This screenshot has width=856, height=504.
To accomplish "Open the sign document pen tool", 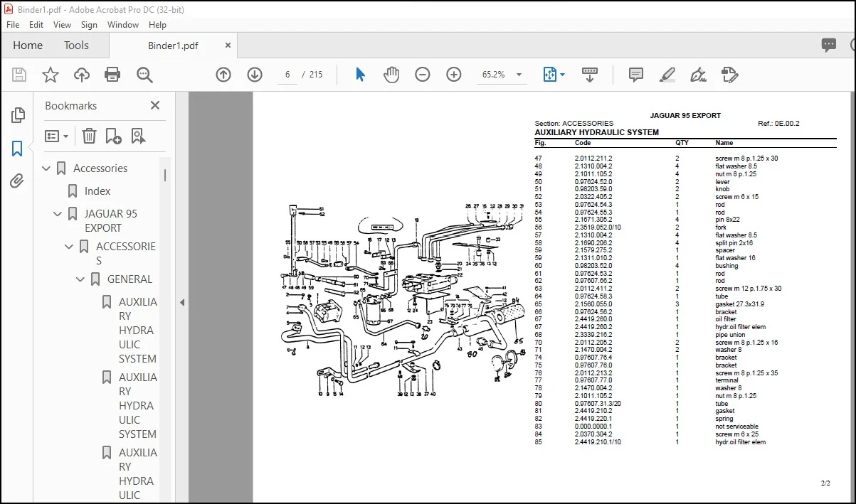I will [x=698, y=75].
